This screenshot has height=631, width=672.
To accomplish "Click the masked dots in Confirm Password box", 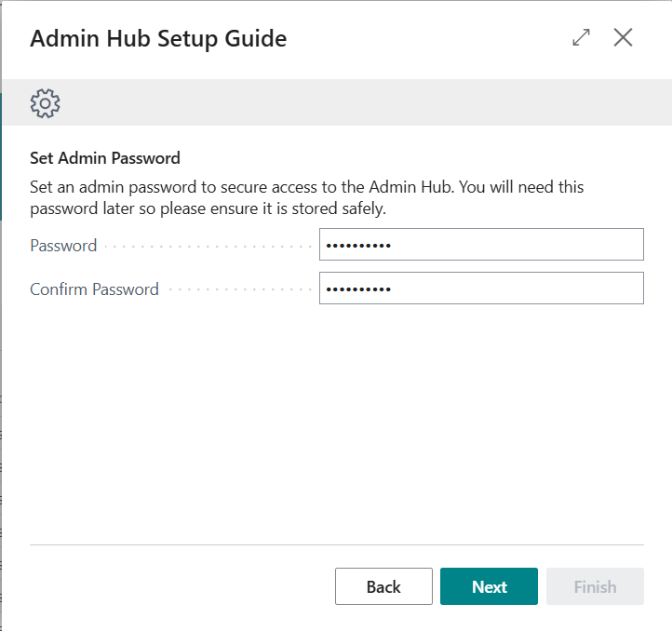I will tap(358, 289).
